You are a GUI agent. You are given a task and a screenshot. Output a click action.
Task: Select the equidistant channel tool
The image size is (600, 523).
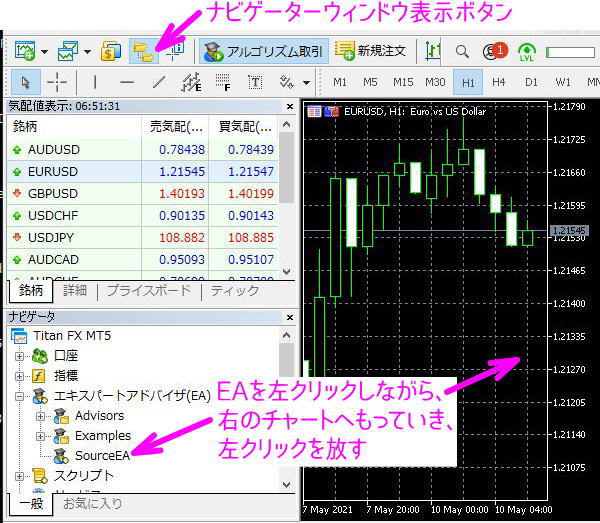pyautogui.click(x=191, y=82)
